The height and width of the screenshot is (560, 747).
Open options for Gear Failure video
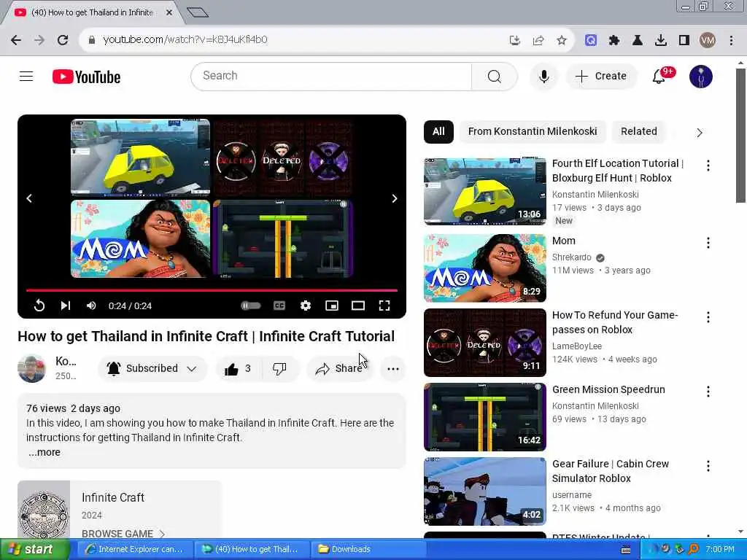pyautogui.click(x=708, y=466)
